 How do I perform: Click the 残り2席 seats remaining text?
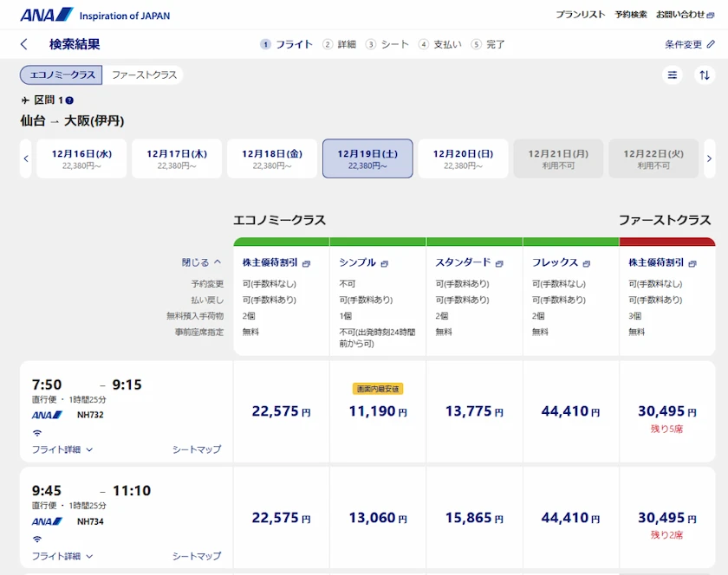coord(666,535)
